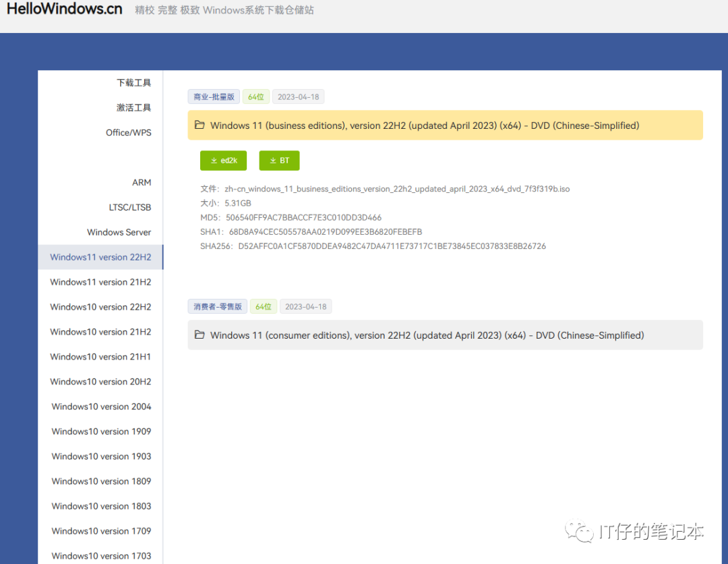Screen dimensions: 728x564
Task: Click the 2023-04-18 date tag above consumer editions
Action: pos(305,306)
